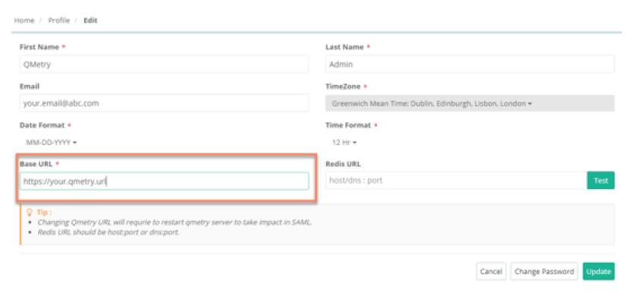
Task: Open the Change Password dialog
Action: point(544,271)
